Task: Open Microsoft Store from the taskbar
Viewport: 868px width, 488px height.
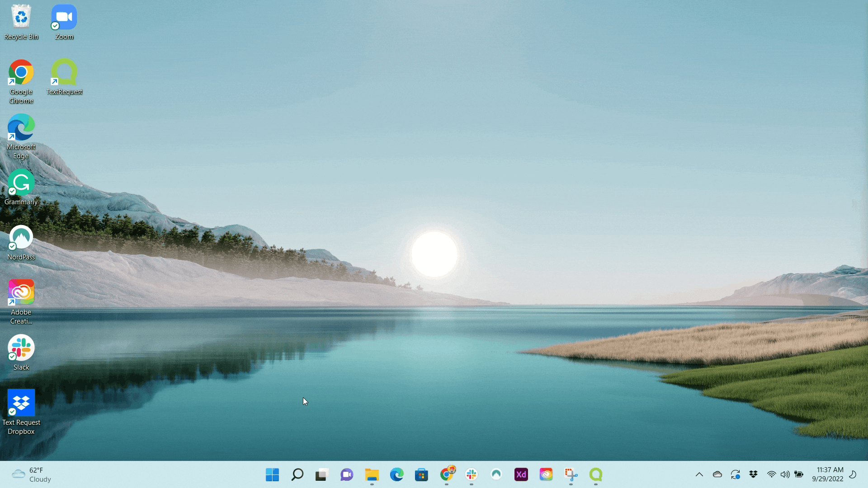Action: tap(421, 474)
